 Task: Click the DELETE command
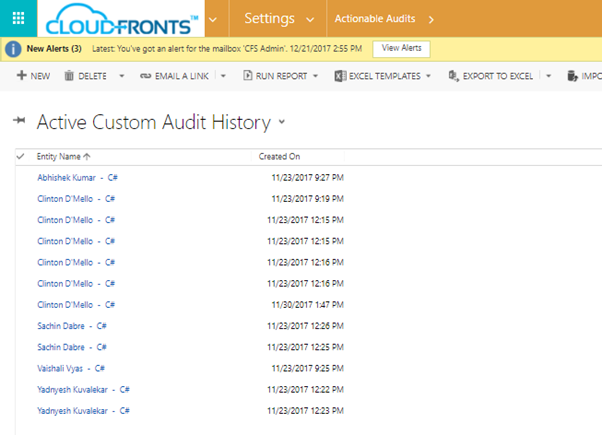click(93, 76)
